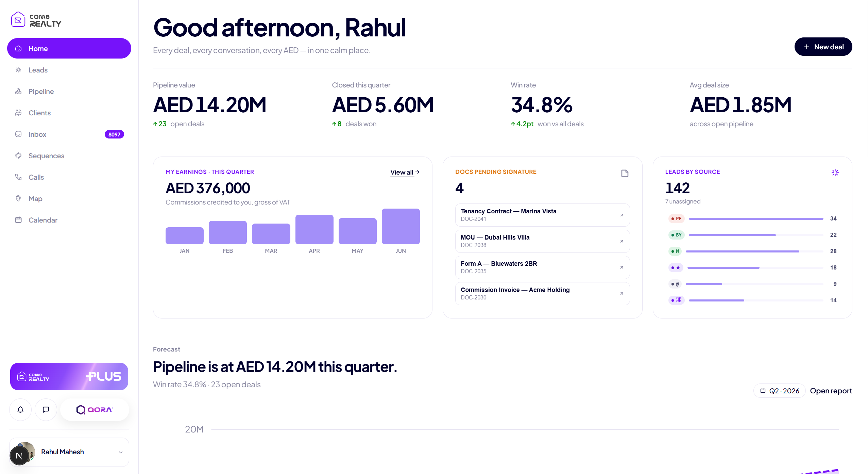Click the PF source progress bar
The image size is (868, 474).
point(756,219)
